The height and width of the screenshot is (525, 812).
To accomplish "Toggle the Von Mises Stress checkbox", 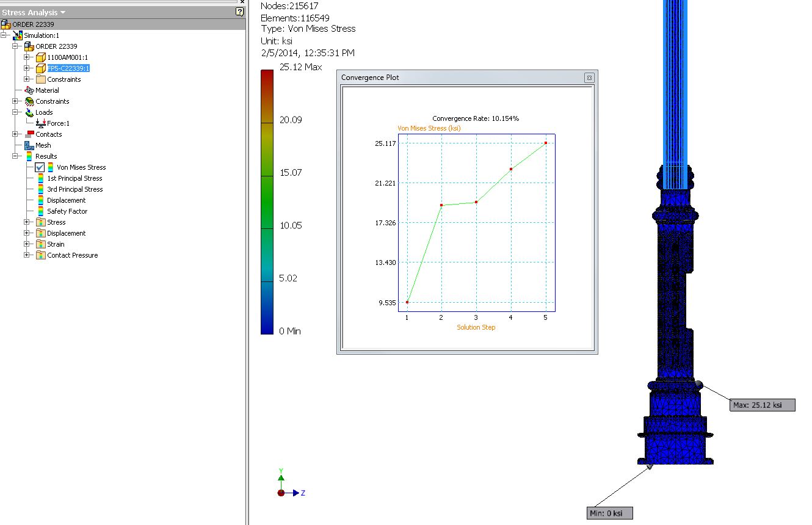I will [x=40, y=167].
